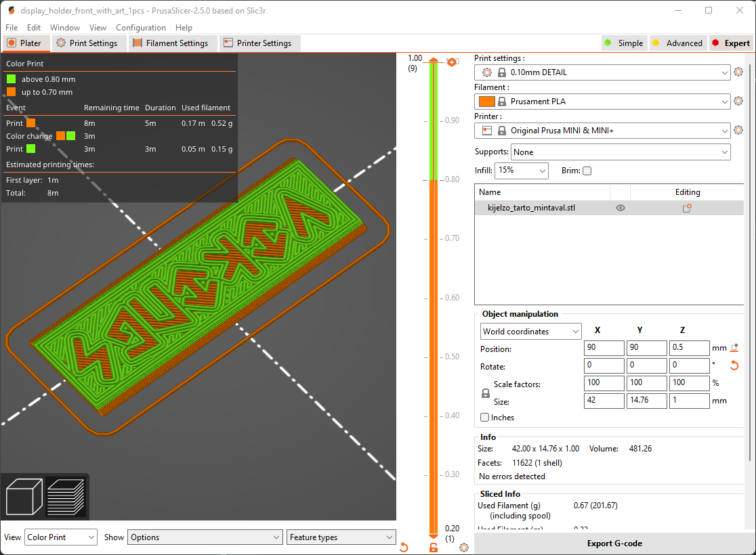This screenshot has width=756, height=555.
Task: Switch to sliced layers preview icon
Action: (66, 497)
